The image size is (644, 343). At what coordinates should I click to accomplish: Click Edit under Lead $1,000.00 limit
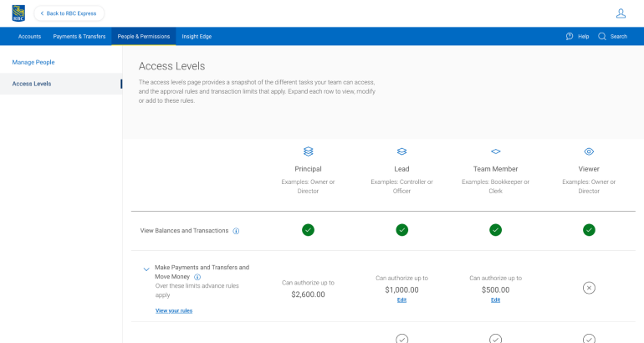tap(401, 299)
